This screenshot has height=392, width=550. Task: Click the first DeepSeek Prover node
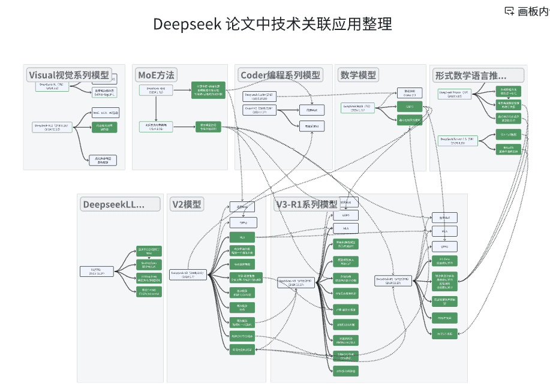455,94
